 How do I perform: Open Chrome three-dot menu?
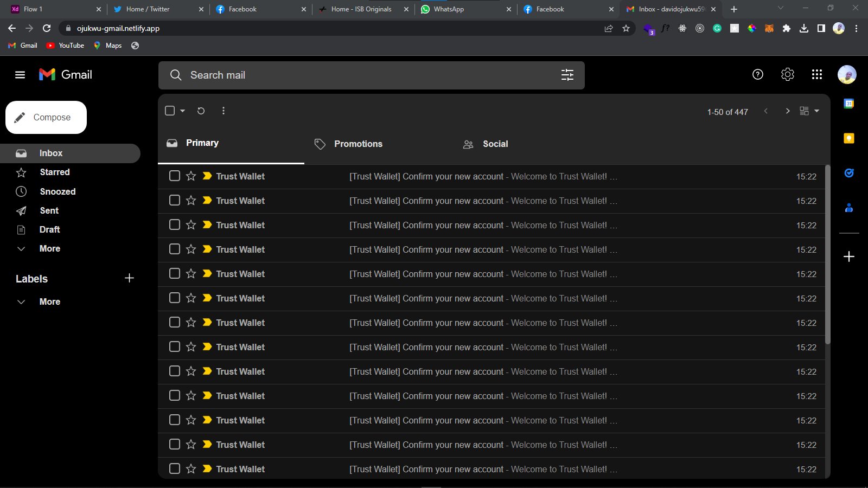[x=856, y=28]
